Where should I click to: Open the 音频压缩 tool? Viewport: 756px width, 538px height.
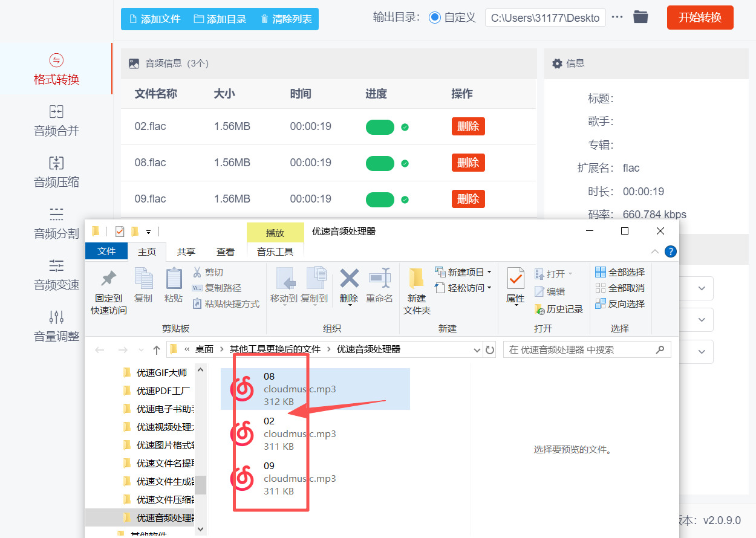coord(56,172)
